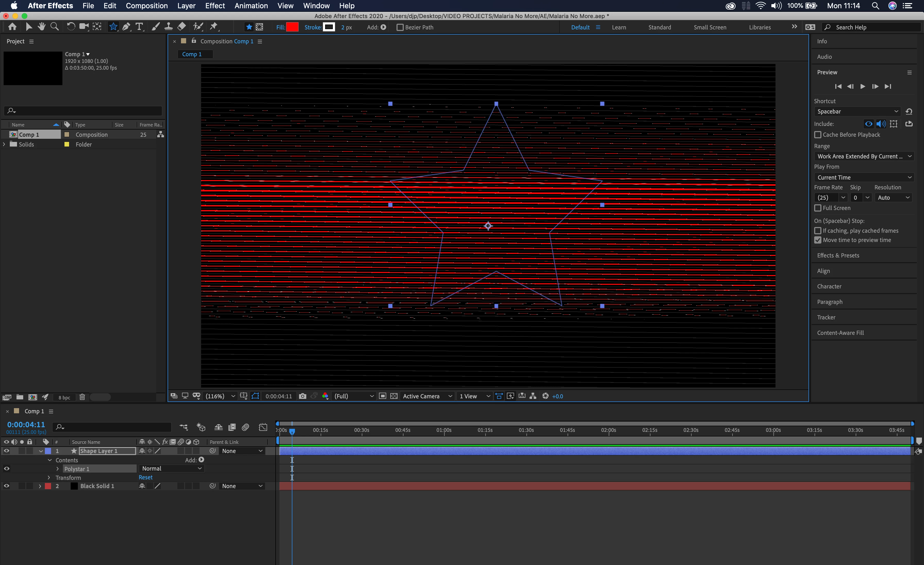Uncheck Move time to preview time

pyautogui.click(x=818, y=240)
